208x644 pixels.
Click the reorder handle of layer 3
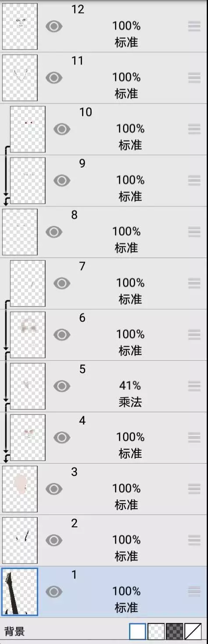[194, 489]
